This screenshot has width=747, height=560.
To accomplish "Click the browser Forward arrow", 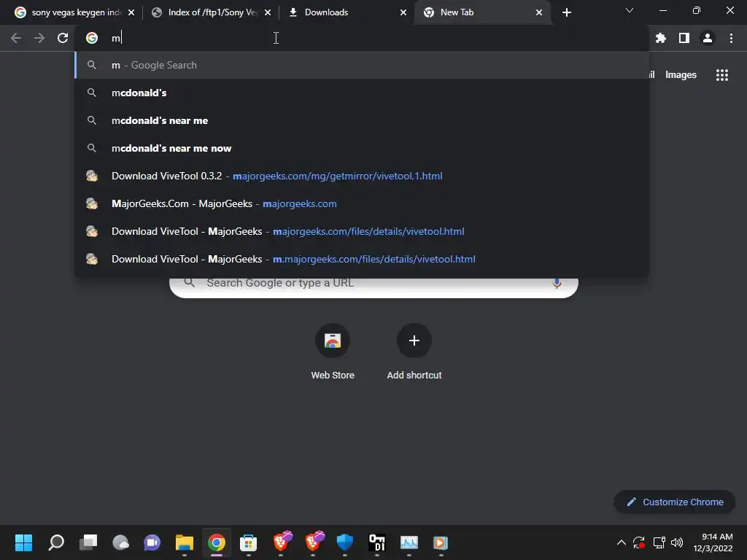I will (x=39, y=38).
